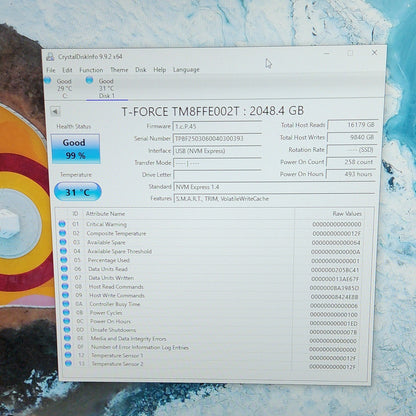Select the Composite Temperature attribute name
Screen dimensions: 416x416
point(116,233)
